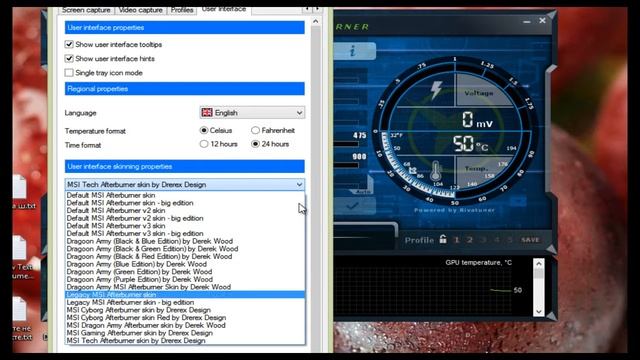Switch to Video capture tab
Image resolution: width=640 pixels, height=360 pixels.
pyautogui.click(x=140, y=10)
